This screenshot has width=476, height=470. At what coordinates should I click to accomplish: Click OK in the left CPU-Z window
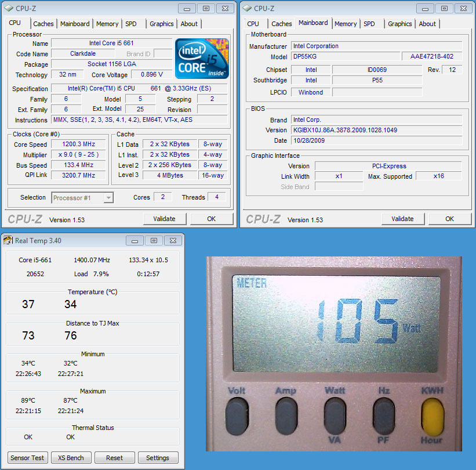coord(212,219)
